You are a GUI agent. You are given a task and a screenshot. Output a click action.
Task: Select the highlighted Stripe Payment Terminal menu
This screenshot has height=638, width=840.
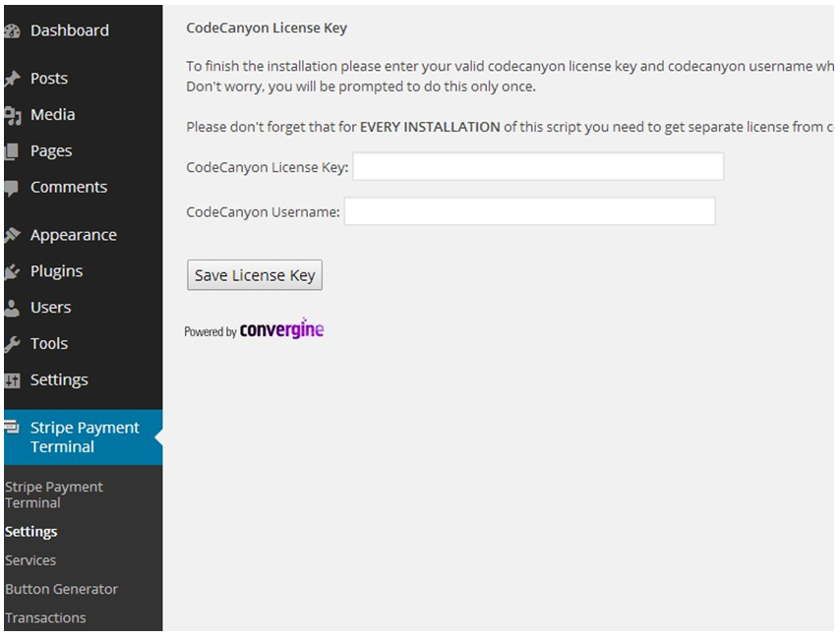point(83,437)
